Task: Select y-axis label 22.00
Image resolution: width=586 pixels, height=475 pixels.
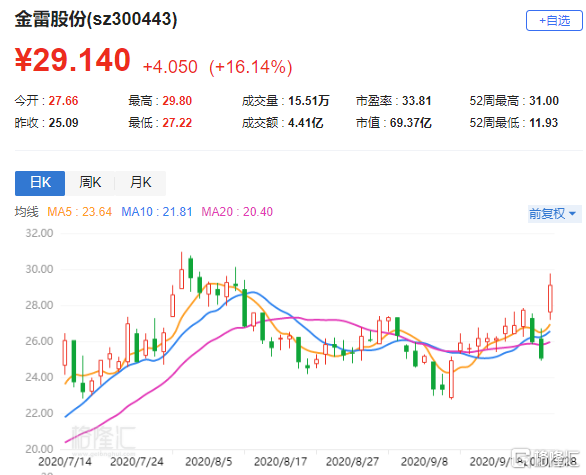Action: (x=39, y=413)
